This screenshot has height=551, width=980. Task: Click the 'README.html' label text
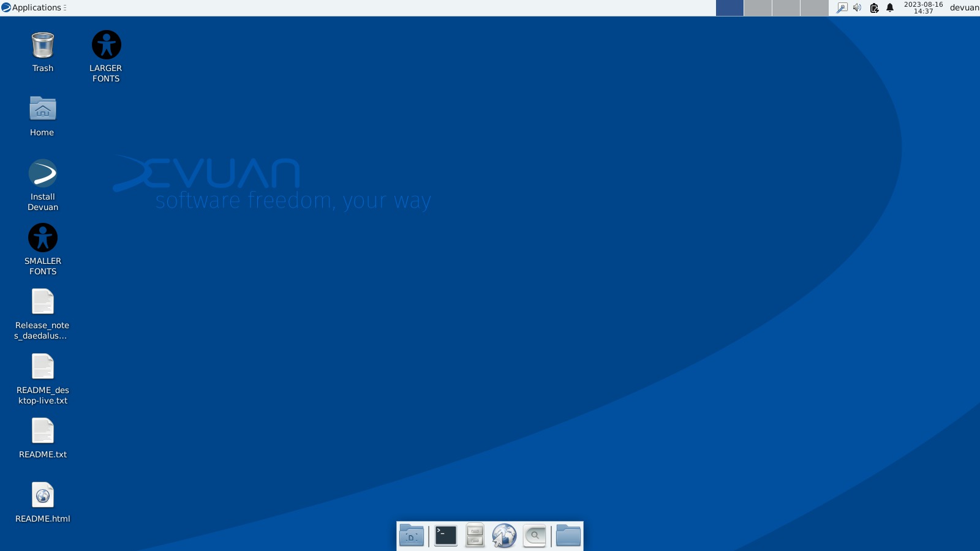43,519
